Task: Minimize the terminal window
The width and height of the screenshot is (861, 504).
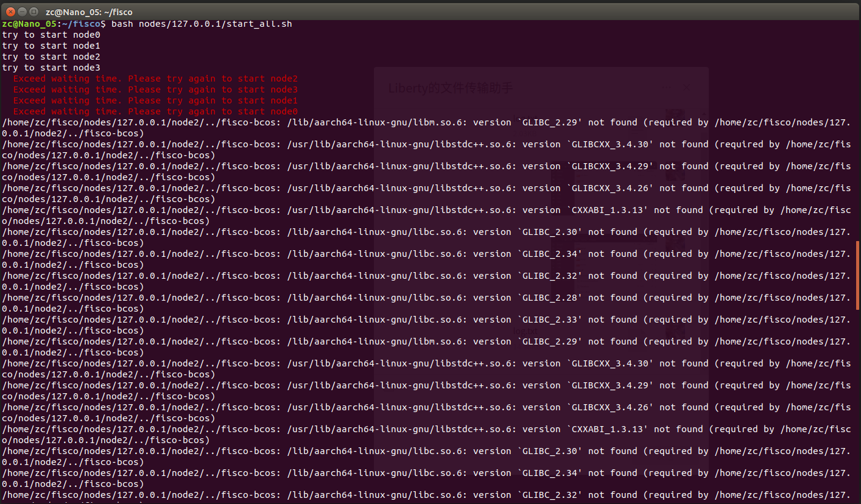Action: [x=22, y=11]
